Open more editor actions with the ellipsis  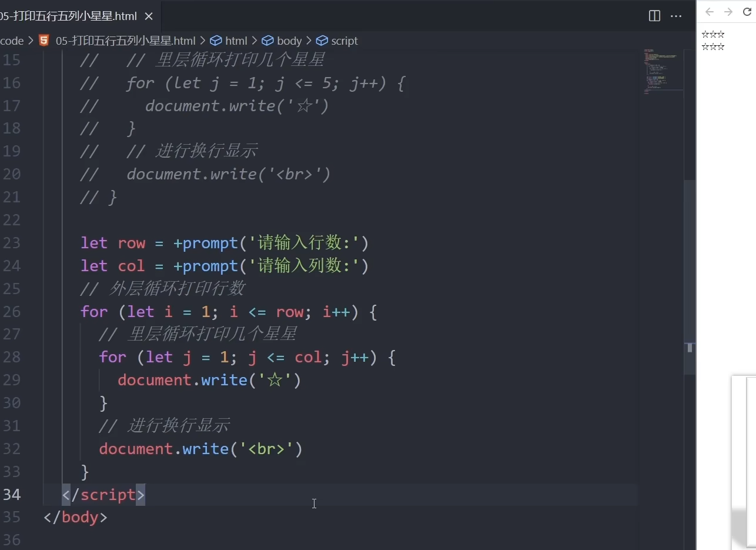coord(675,16)
